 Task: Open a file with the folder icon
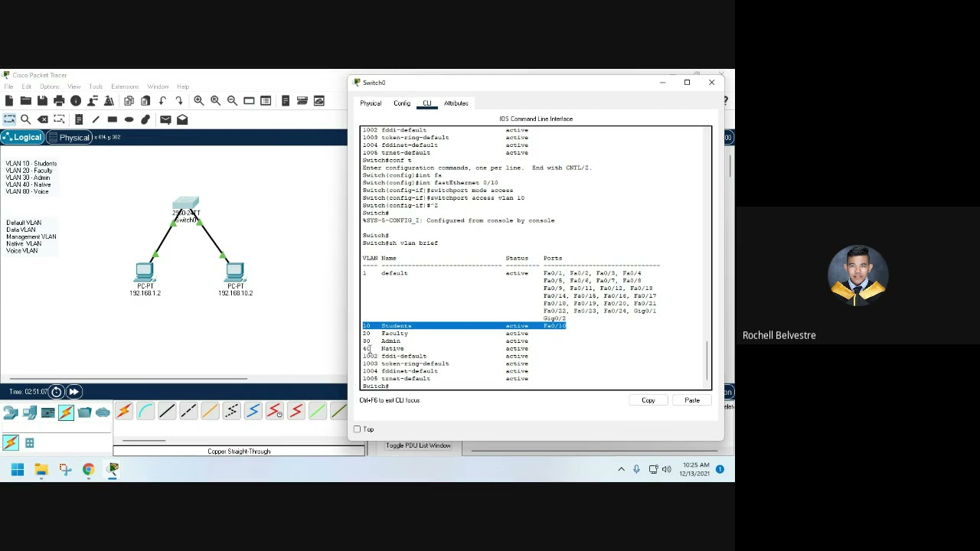point(25,101)
